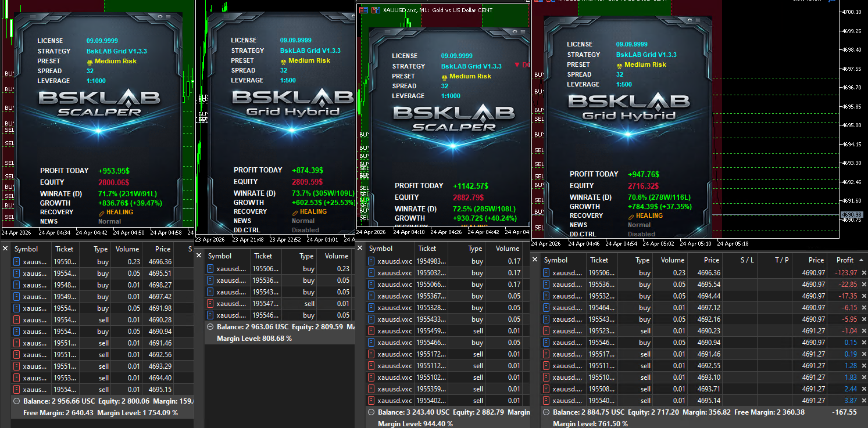The height and width of the screenshot is (428, 868).
Task: Select row with ticket 1955402
Action: (448, 401)
